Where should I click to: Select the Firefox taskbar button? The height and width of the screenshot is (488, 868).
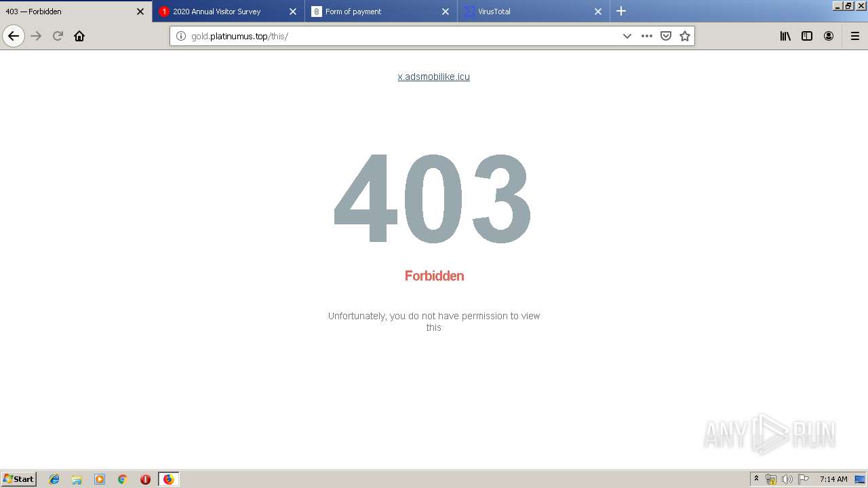(168, 479)
